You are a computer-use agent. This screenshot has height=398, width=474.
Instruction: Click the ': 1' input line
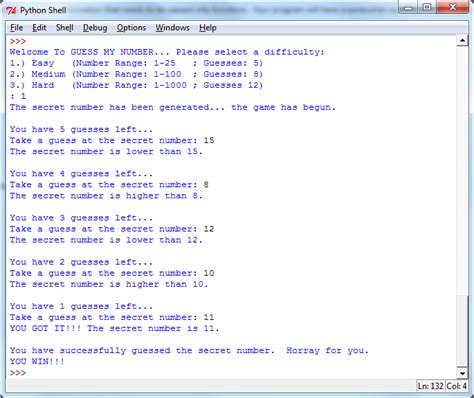pos(18,96)
